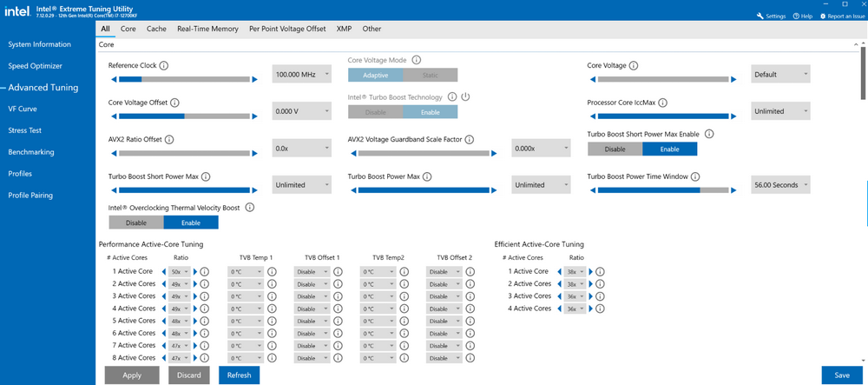
Task: Click the Intel logo
Action: (17, 11)
